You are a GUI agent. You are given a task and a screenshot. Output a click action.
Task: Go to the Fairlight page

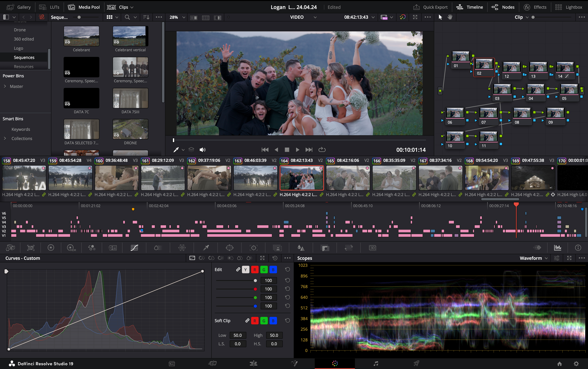376,364
